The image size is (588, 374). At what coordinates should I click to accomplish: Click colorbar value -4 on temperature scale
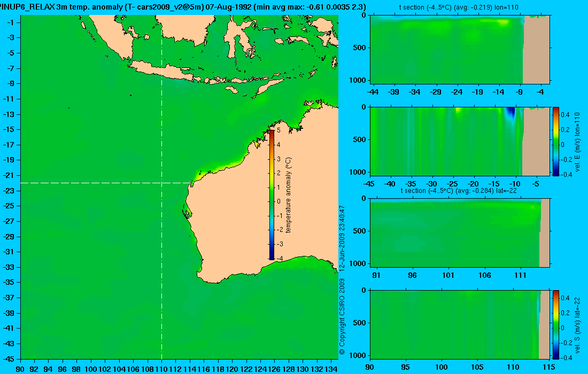279,259
